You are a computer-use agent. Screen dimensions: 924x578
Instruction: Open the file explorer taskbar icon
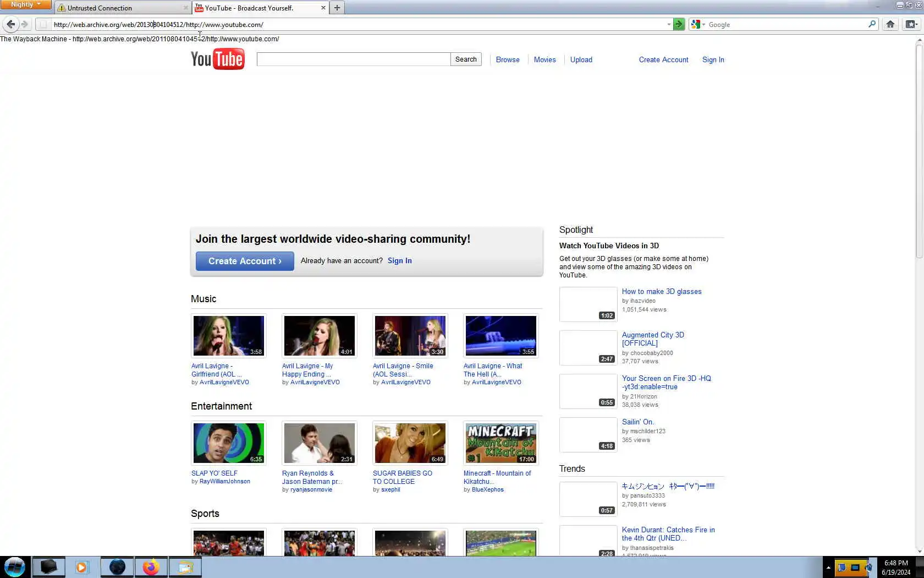(185, 567)
